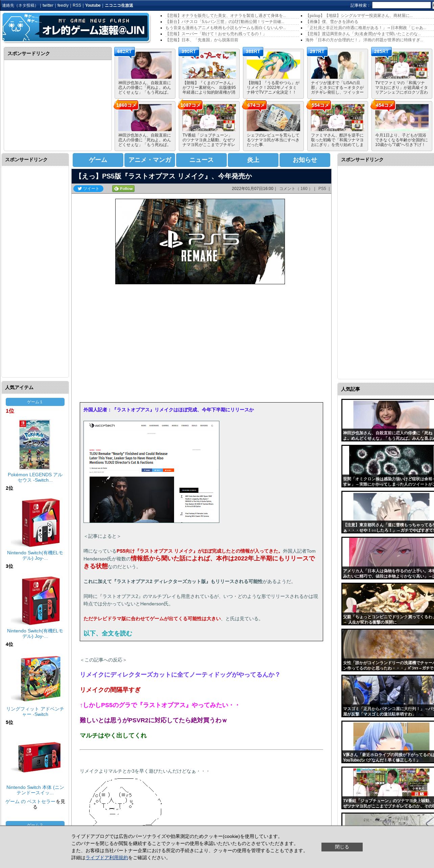The width and height of the screenshot is (434, 868).
Task: Switch to the ニュース tab
Action: [x=201, y=160]
